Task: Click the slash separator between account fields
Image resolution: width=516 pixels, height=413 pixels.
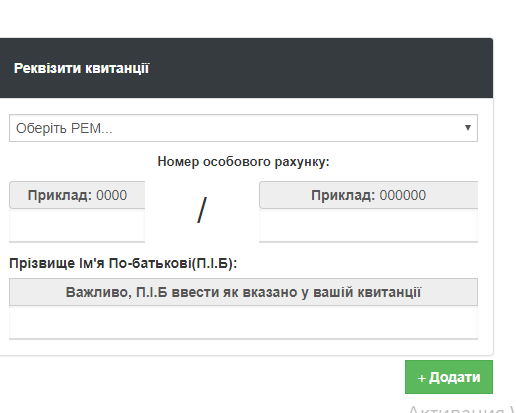Action: (202, 210)
